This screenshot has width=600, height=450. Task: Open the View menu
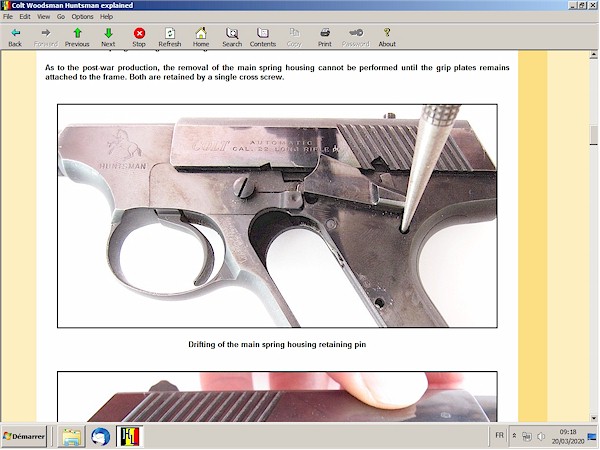pyautogui.click(x=43, y=16)
